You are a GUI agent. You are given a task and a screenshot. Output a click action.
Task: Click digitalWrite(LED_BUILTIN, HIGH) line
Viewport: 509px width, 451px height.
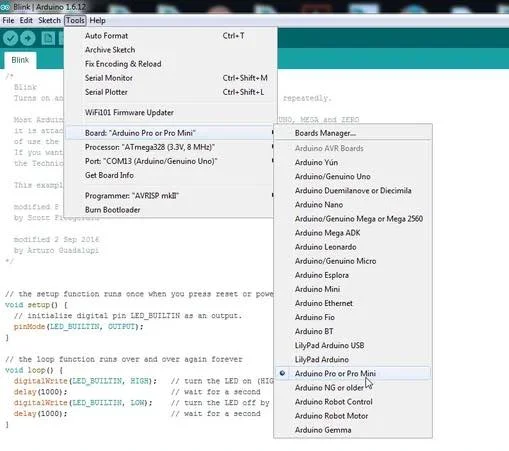pos(85,381)
